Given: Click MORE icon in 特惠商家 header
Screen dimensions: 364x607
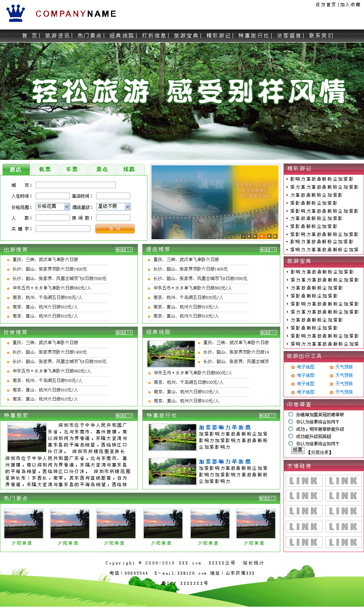Looking at the screenshot, I should point(124,416).
